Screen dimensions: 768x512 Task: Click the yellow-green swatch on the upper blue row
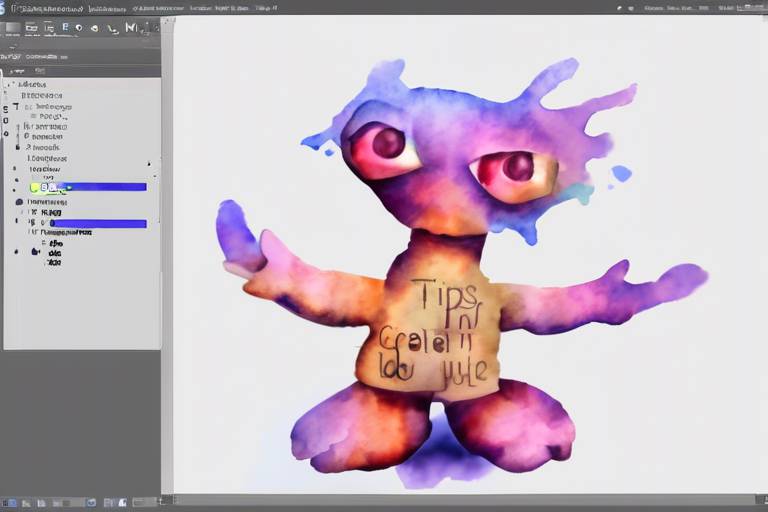[35, 187]
